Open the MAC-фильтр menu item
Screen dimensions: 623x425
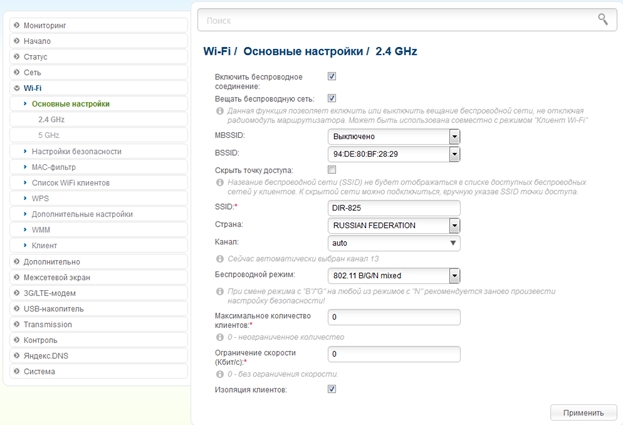pyautogui.click(x=53, y=167)
